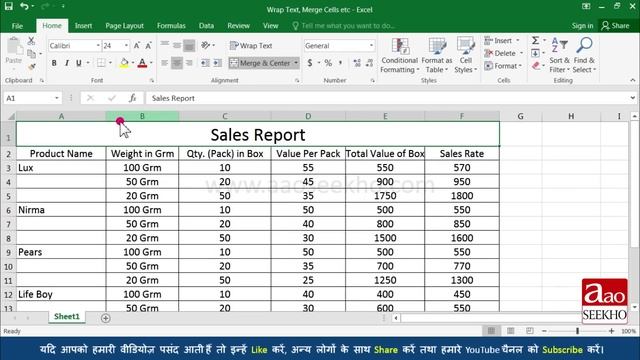The image size is (640, 360).
Task: Open Cell Styles gallery
Action: click(x=466, y=55)
